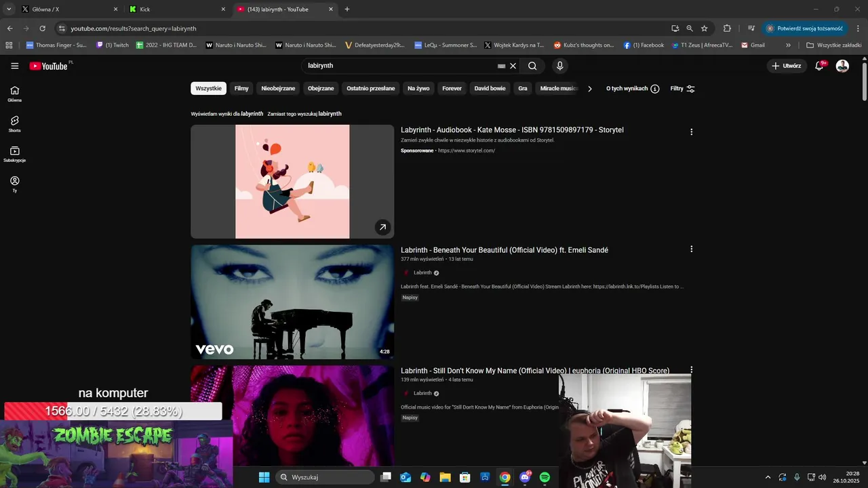The image size is (868, 488).
Task: Show hidden system tray icons
Action: coord(768,477)
